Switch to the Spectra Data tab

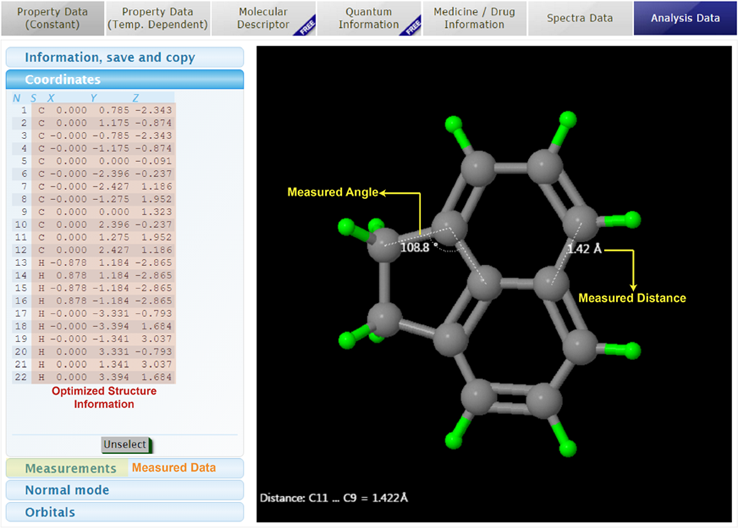579,18
